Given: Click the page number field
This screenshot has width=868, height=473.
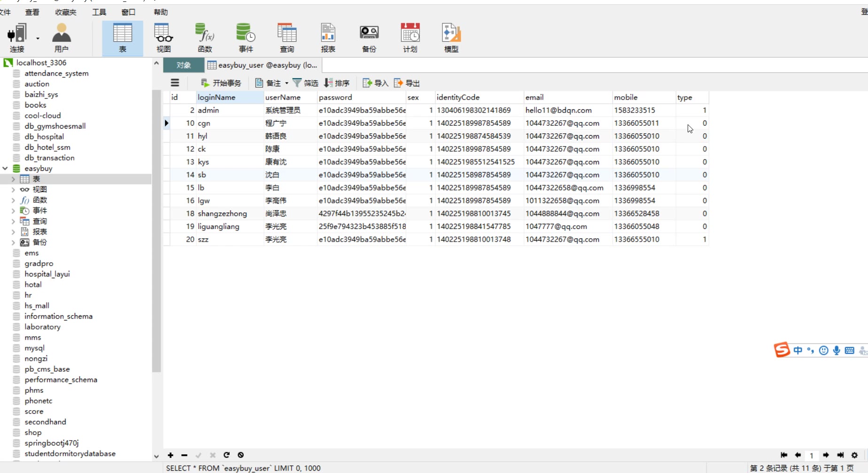Looking at the screenshot, I should [x=811, y=455].
